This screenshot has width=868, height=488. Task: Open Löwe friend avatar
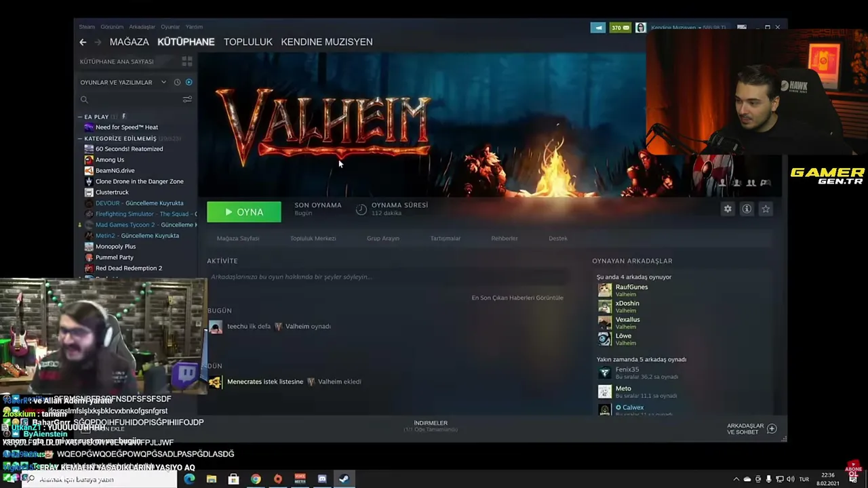pos(604,339)
